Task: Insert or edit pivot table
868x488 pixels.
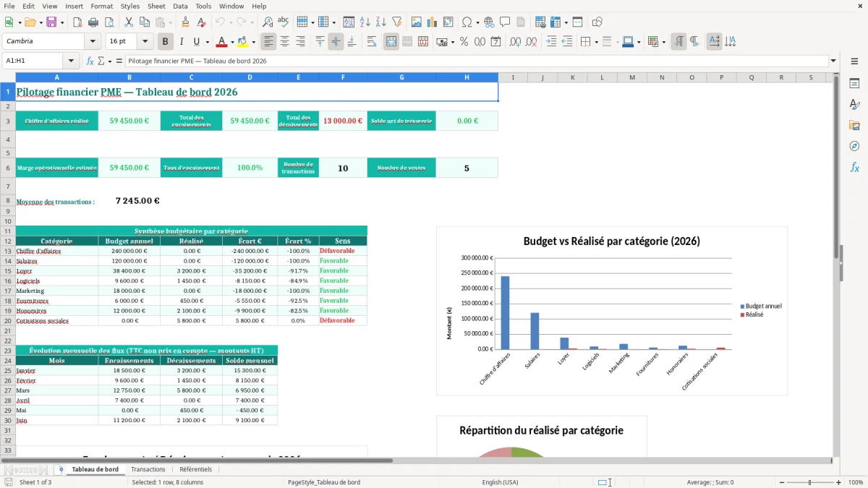Action: [448, 22]
